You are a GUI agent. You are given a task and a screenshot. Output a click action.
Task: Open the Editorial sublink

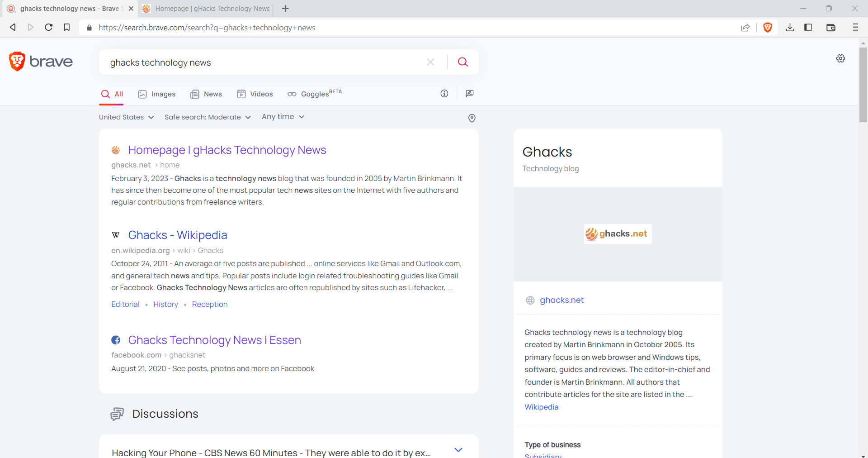(x=125, y=305)
